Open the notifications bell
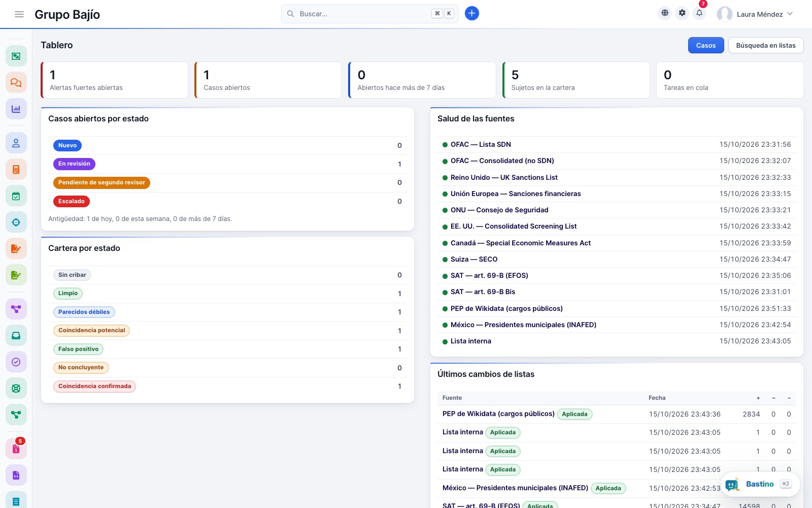Viewport: 812px width, 508px height. click(x=699, y=13)
